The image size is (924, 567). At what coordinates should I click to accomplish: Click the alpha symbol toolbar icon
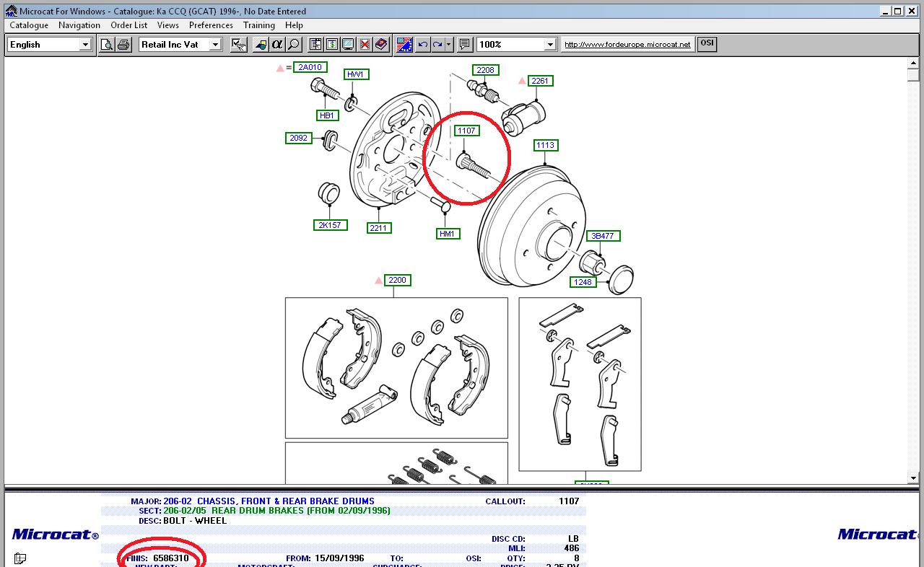pyautogui.click(x=277, y=45)
